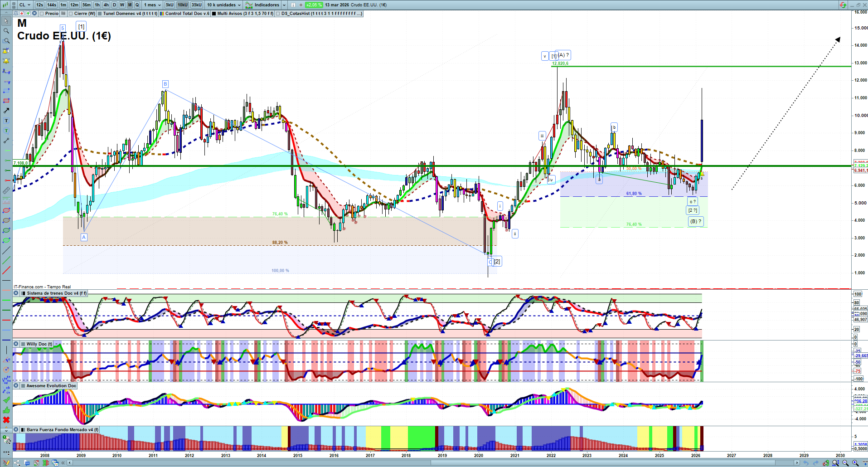Click the 10kU units button

click(x=183, y=5)
